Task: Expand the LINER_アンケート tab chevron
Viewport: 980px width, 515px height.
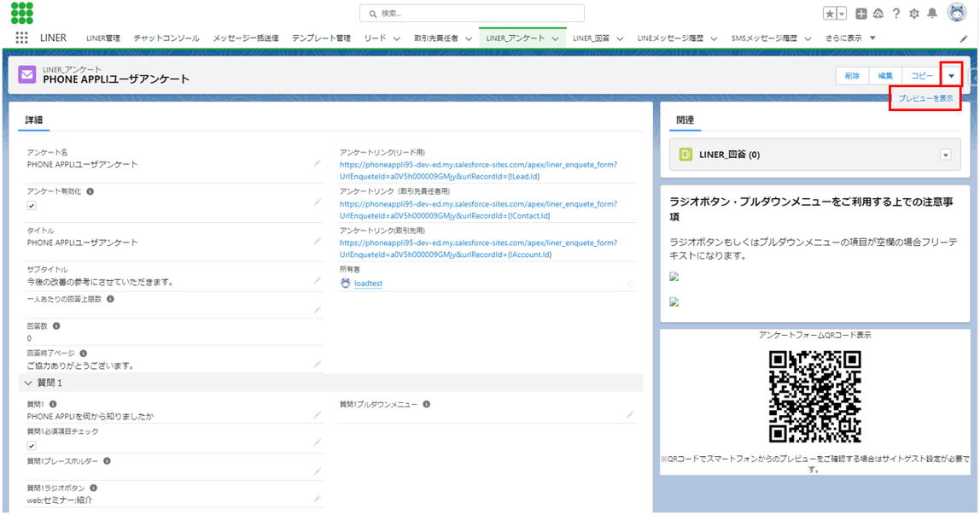Action: point(556,38)
